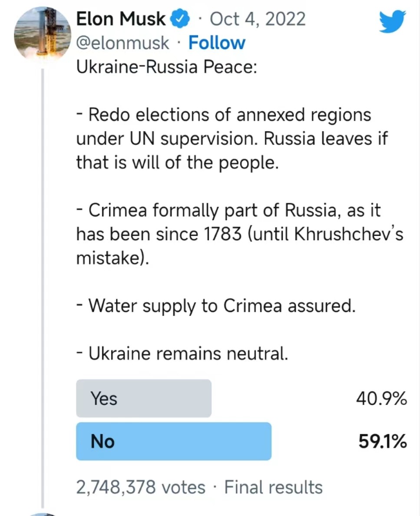
Task: Open the partially visible reply avatar below
Action: tap(43, 514)
